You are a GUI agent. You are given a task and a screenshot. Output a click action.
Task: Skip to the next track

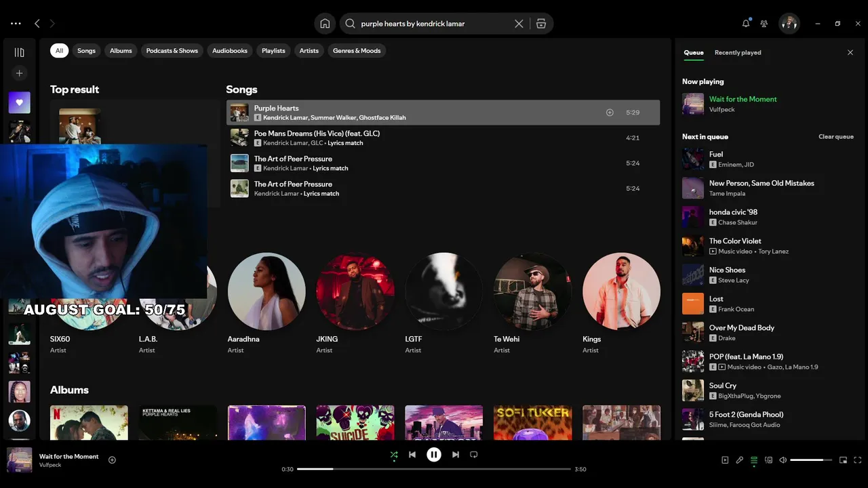click(x=456, y=455)
